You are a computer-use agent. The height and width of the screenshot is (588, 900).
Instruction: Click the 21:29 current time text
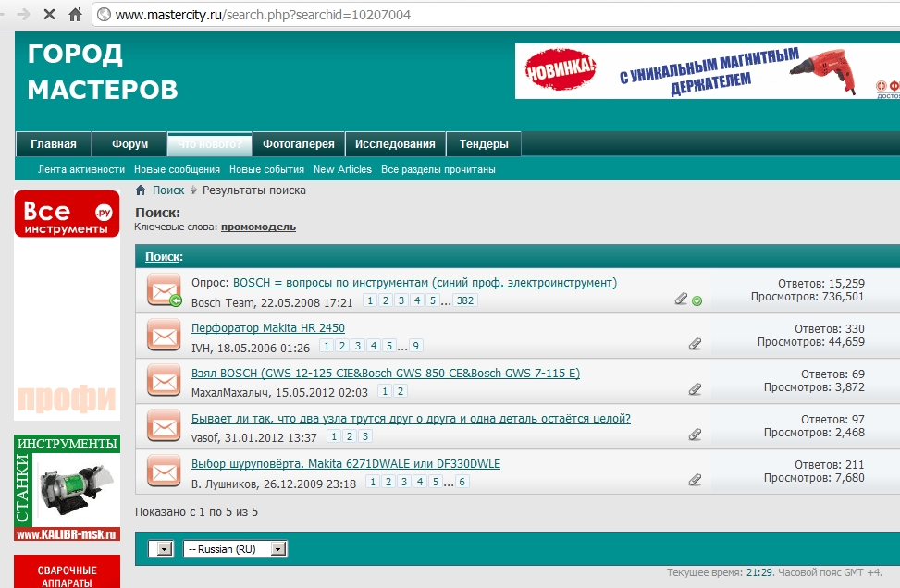tap(760, 572)
